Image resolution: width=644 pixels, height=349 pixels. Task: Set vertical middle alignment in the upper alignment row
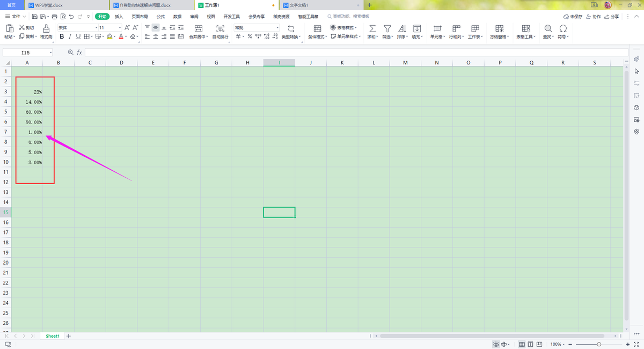point(156,27)
